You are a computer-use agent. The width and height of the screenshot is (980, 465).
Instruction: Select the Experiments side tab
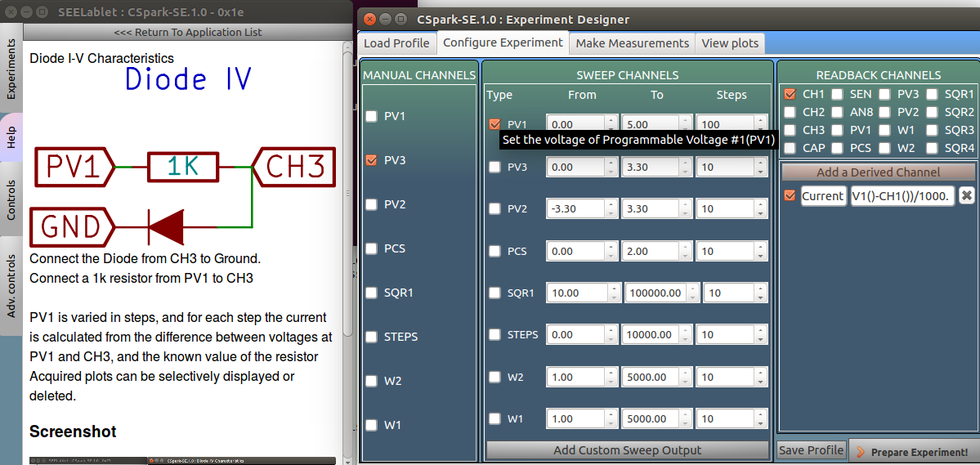pyautogui.click(x=11, y=68)
